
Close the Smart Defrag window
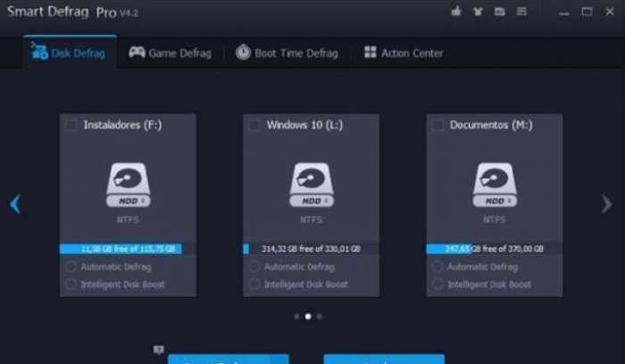[610, 12]
